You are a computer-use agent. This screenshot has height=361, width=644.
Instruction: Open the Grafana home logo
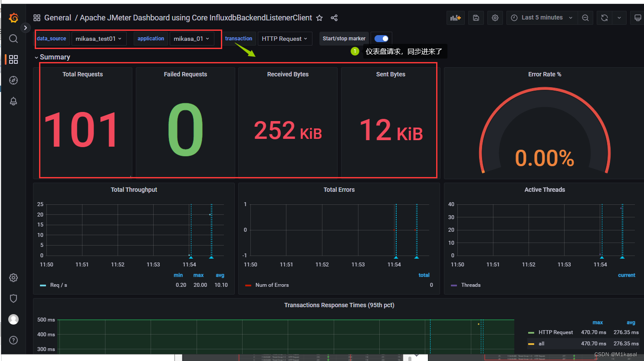click(x=13, y=18)
